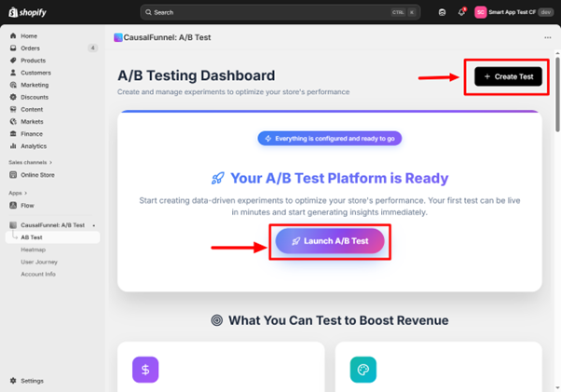Click the SC store avatar
561x392 pixels.
coord(481,12)
